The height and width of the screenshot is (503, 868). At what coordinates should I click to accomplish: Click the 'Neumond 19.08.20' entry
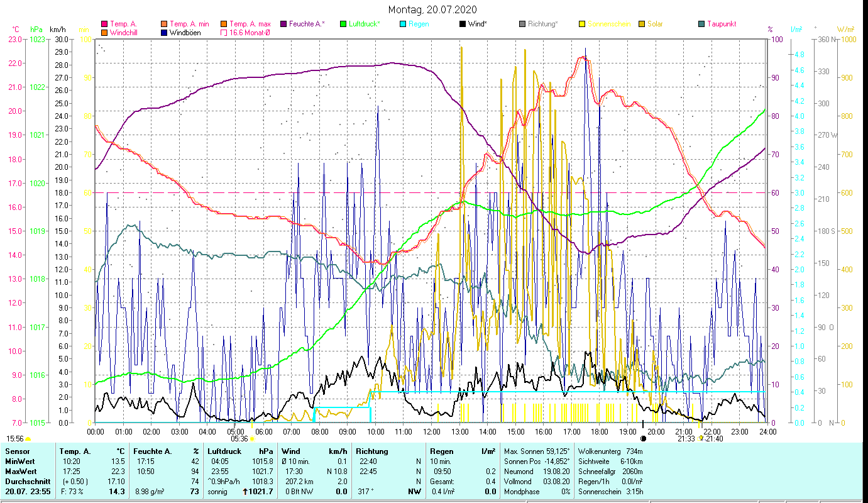[x=537, y=472]
